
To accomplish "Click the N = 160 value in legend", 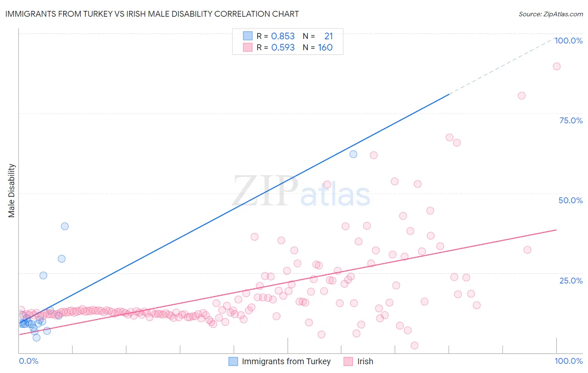I will (x=318, y=47).
